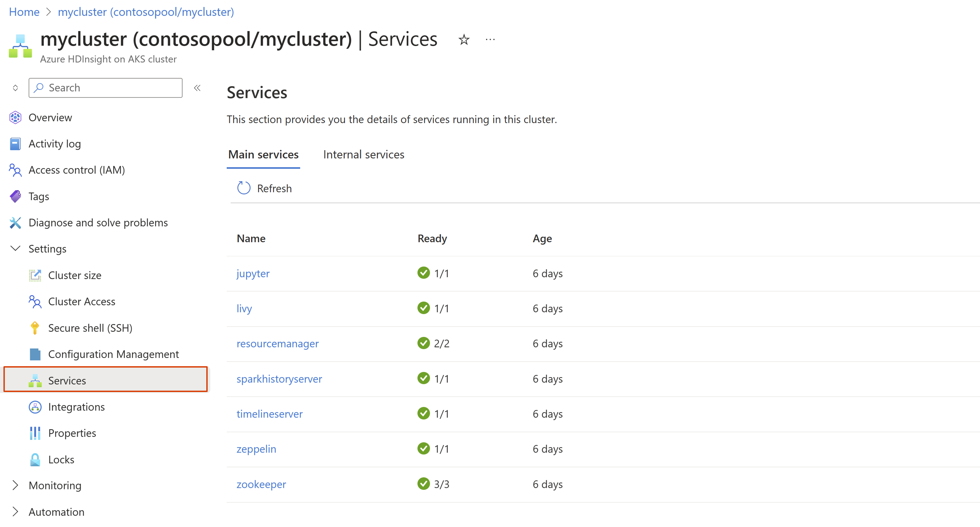Viewport: 980px width, 527px height.
Task: Collapse the sidebar with double chevron
Action: point(197,88)
